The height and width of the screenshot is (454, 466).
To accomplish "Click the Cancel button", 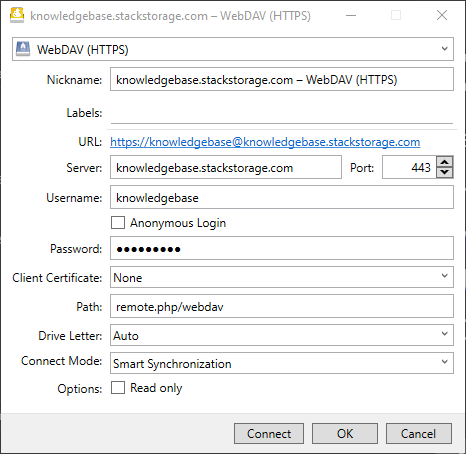I will pos(419,434).
